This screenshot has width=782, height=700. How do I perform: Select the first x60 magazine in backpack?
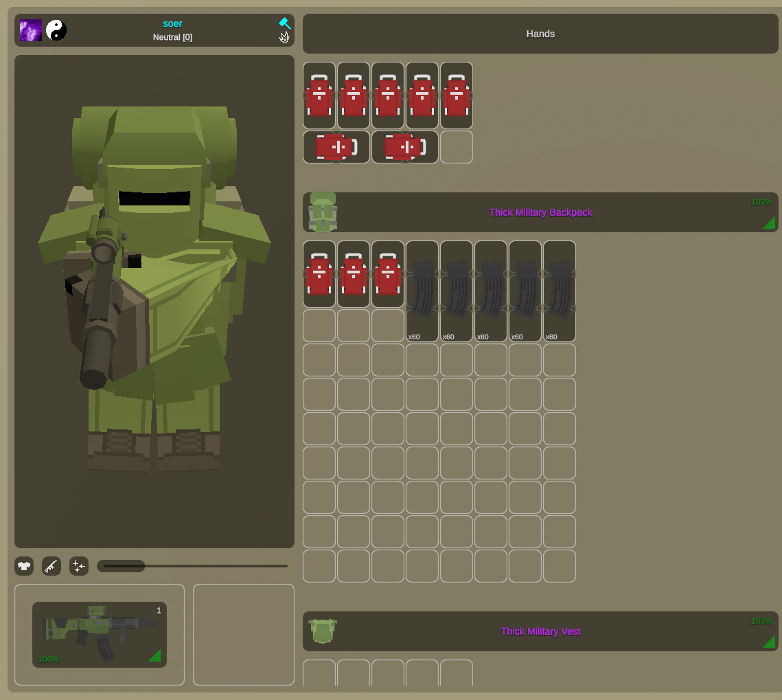(x=422, y=291)
